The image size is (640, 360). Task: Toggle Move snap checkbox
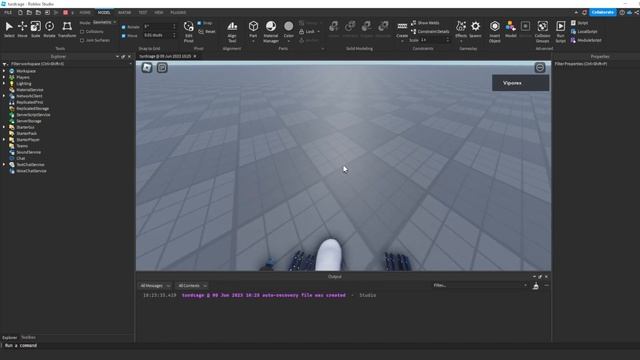pos(124,36)
